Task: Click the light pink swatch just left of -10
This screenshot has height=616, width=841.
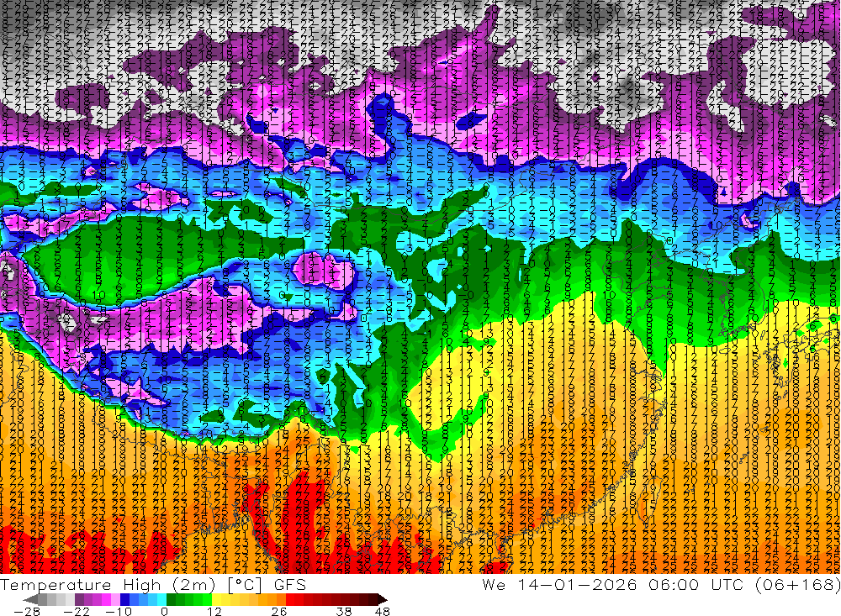Action: click(x=115, y=600)
